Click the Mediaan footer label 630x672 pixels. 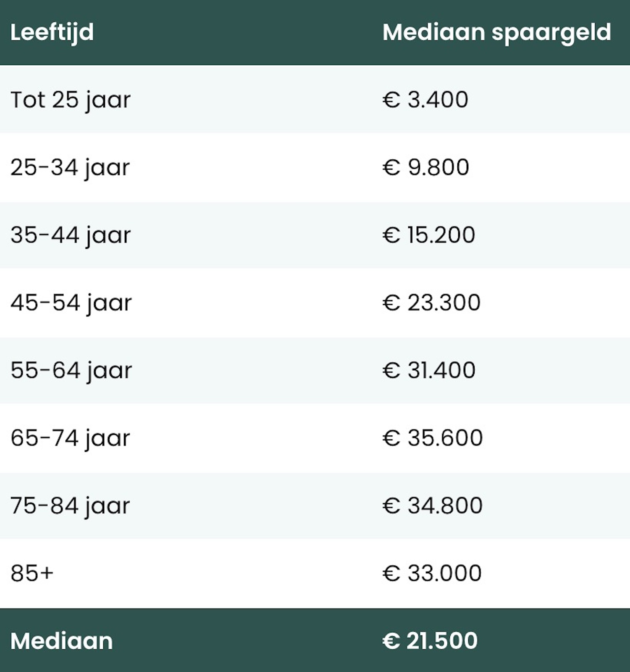[62, 641]
